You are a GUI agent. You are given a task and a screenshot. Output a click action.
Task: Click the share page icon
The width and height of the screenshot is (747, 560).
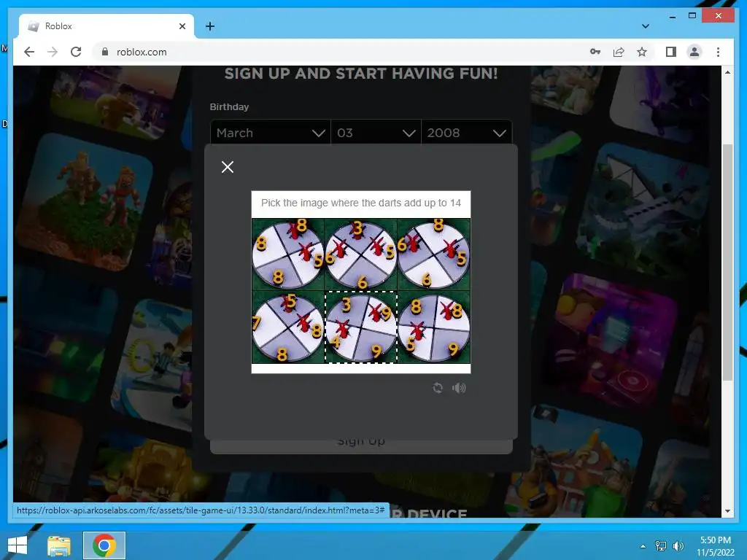619,52
